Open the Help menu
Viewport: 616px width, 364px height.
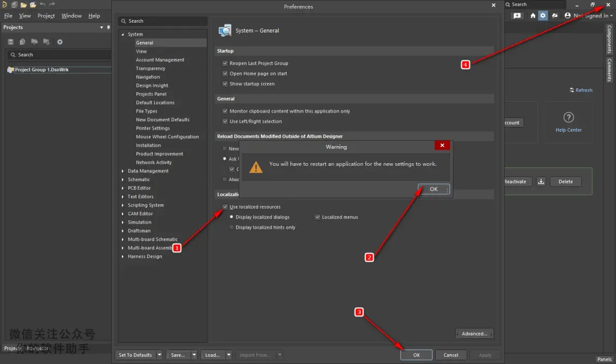point(94,15)
